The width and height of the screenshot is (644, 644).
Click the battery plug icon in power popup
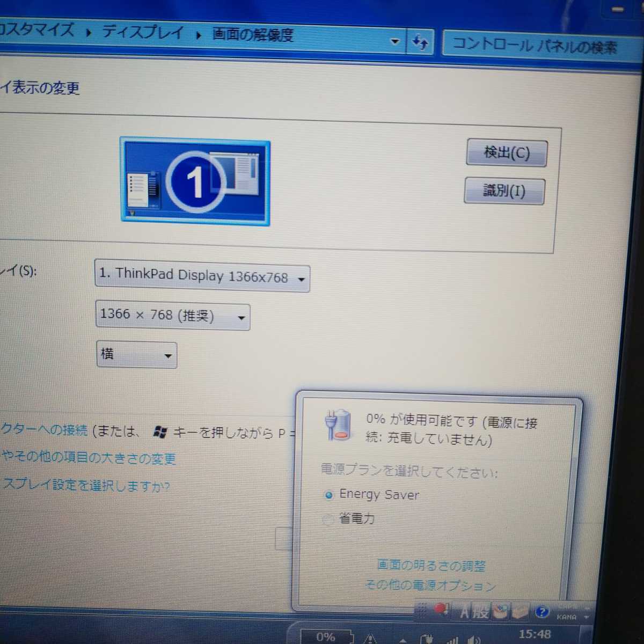tap(338, 425)
